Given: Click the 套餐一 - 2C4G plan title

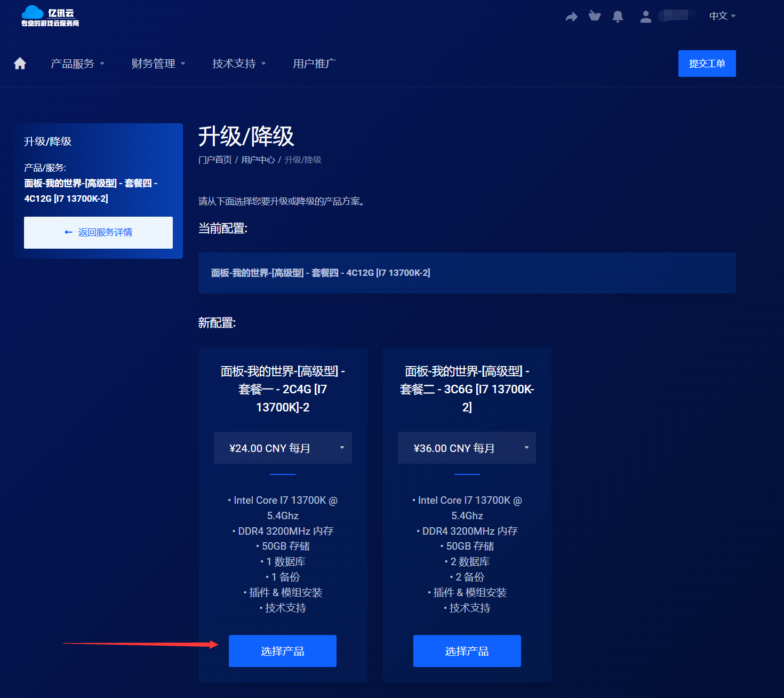Looking at the screenshot, I should [x=283, y=389].
